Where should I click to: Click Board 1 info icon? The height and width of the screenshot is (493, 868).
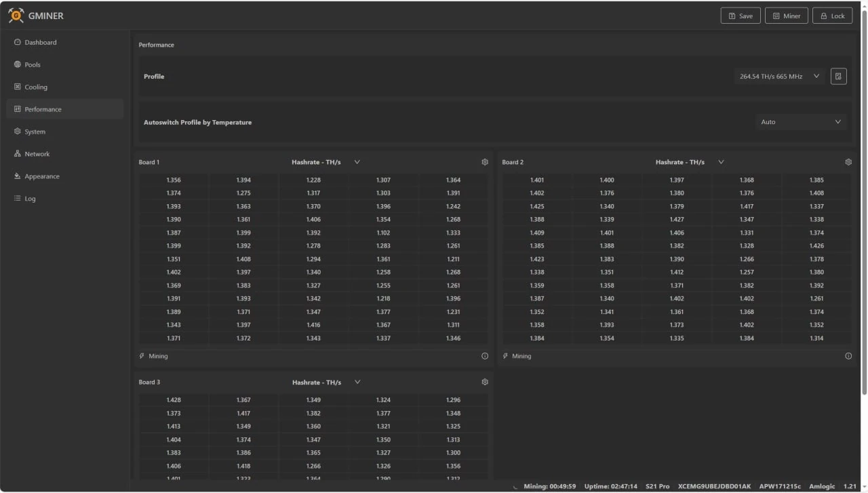[x=485, y=356]
